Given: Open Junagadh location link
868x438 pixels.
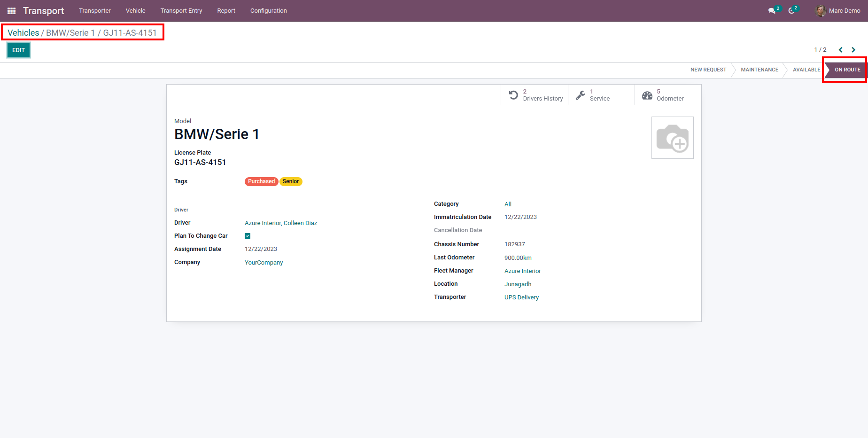Looking at the screenshot, I should (518, 284).
